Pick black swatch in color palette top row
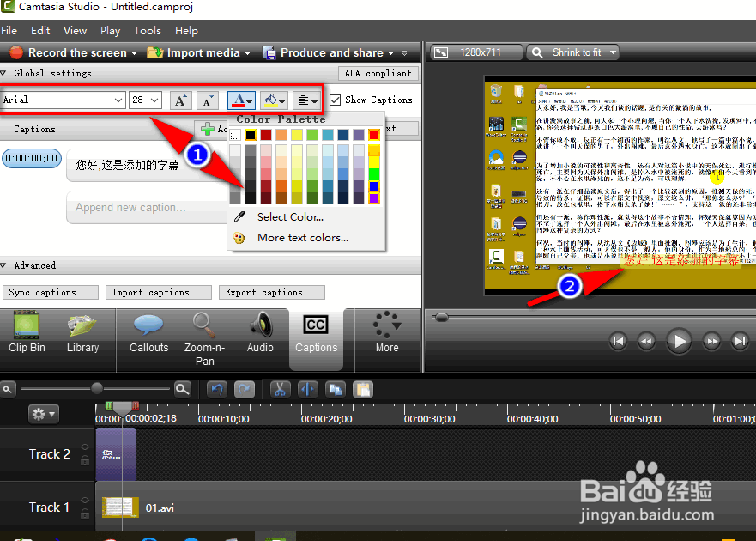The height and width of the screenshot is (541, 756). tap(251, 135)
